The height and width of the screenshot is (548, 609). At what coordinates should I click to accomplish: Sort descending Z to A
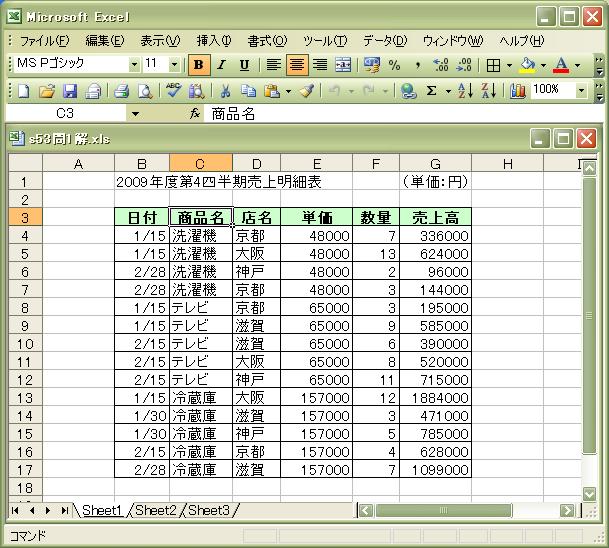tap(489, 91)
